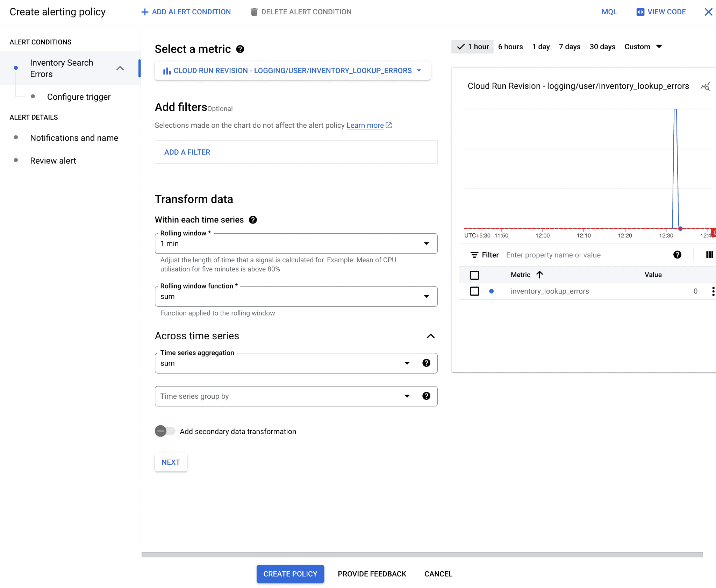Open the column display options icon above Value
The height and width of the screenshot is (588, 716).
point(709,255)
